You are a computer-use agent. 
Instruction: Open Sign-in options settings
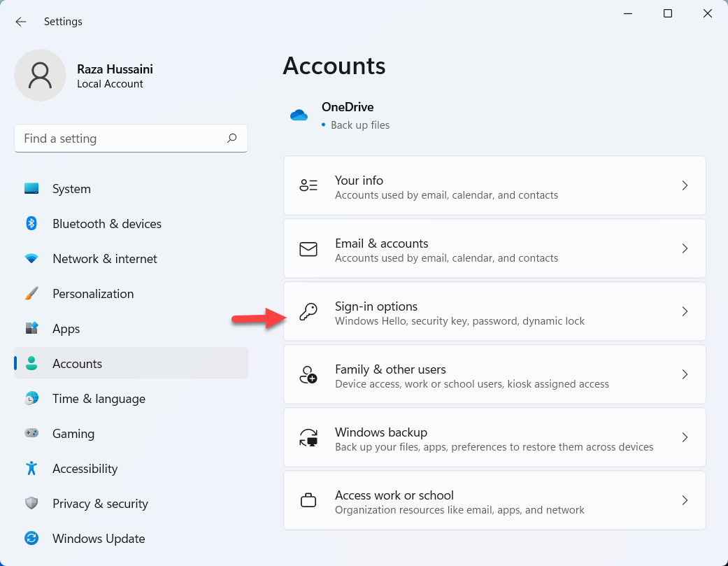(x=494, y=312)
